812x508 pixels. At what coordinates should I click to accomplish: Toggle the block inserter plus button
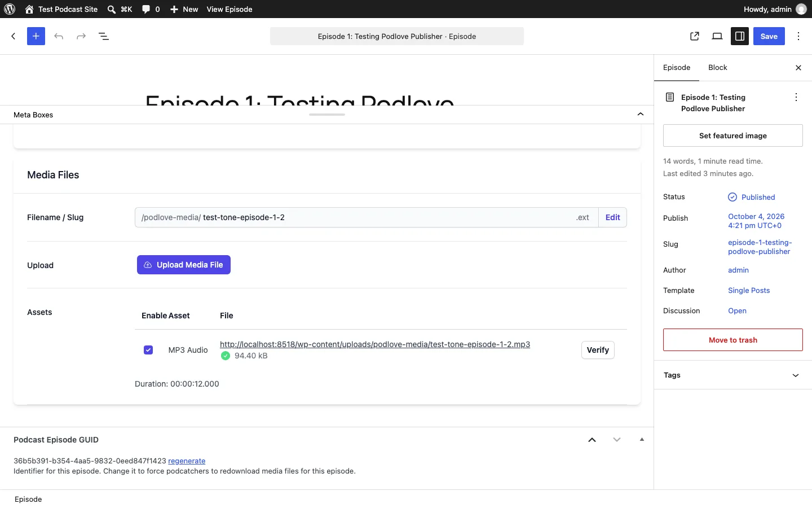pos(36,36)
